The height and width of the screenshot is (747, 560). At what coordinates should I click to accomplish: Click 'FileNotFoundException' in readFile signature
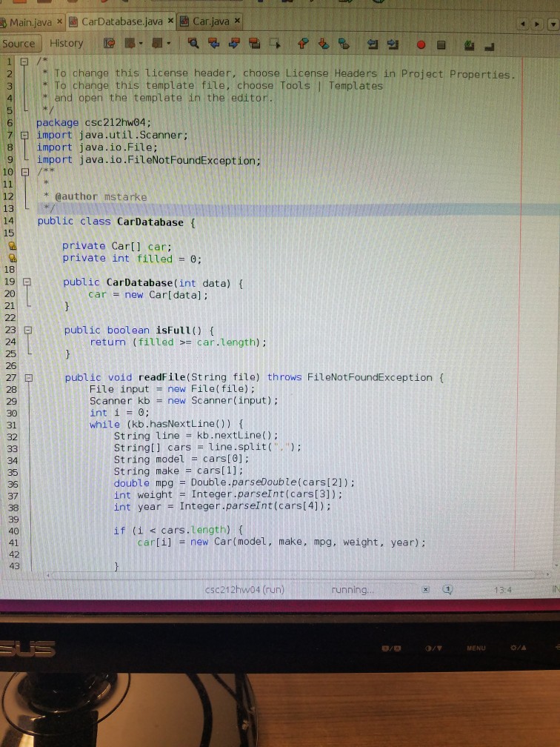pos(370,378)
